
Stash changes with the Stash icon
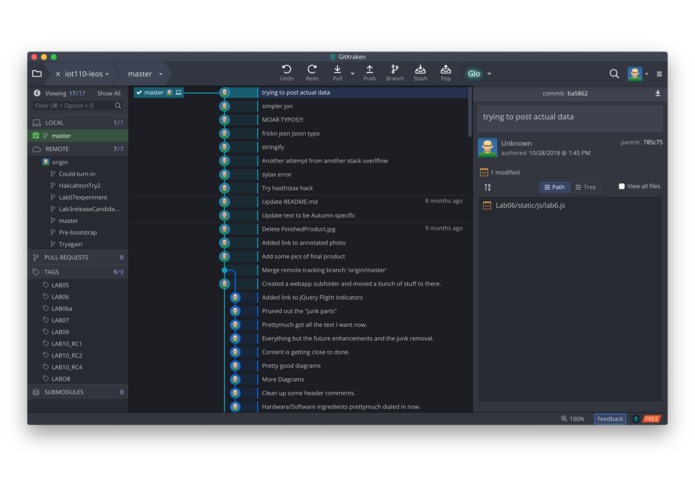(x=420, y=73)
